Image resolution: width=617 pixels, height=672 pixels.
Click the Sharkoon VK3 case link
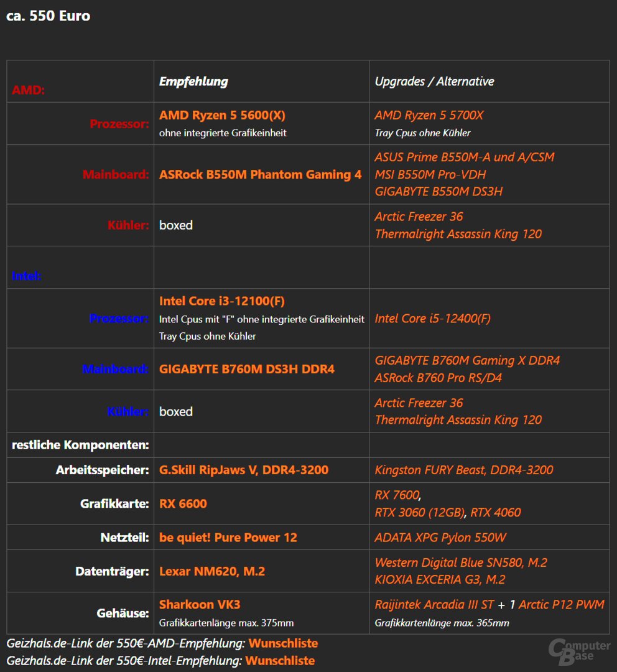[199, 605]
